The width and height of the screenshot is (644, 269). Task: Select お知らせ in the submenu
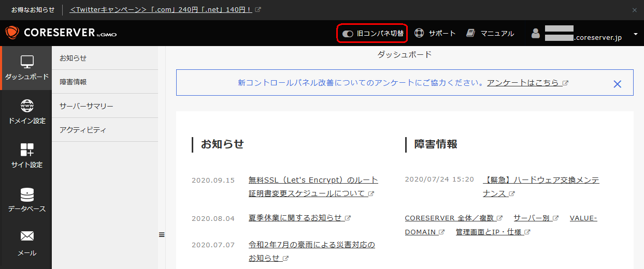coord(105,58)
